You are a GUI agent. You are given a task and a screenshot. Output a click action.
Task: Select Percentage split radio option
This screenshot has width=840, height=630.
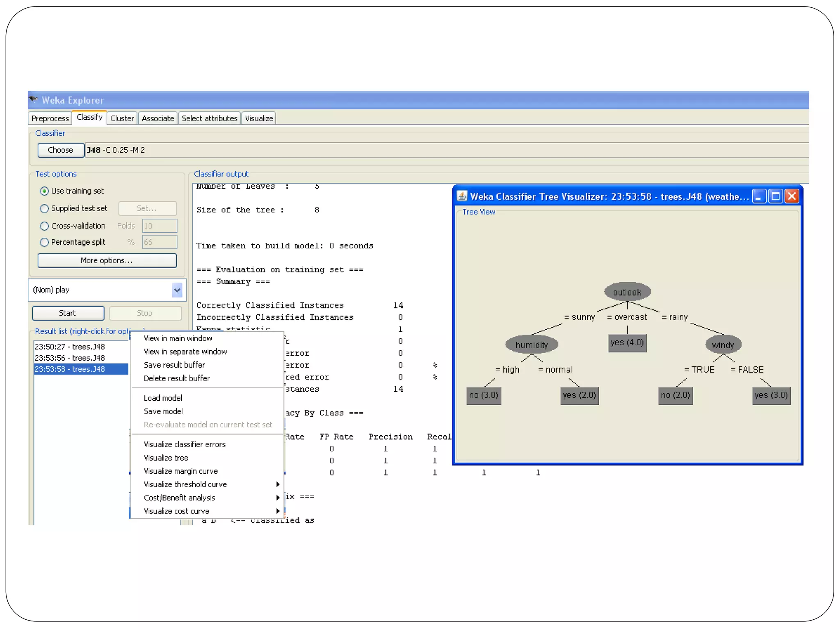[x=44, y=242]
